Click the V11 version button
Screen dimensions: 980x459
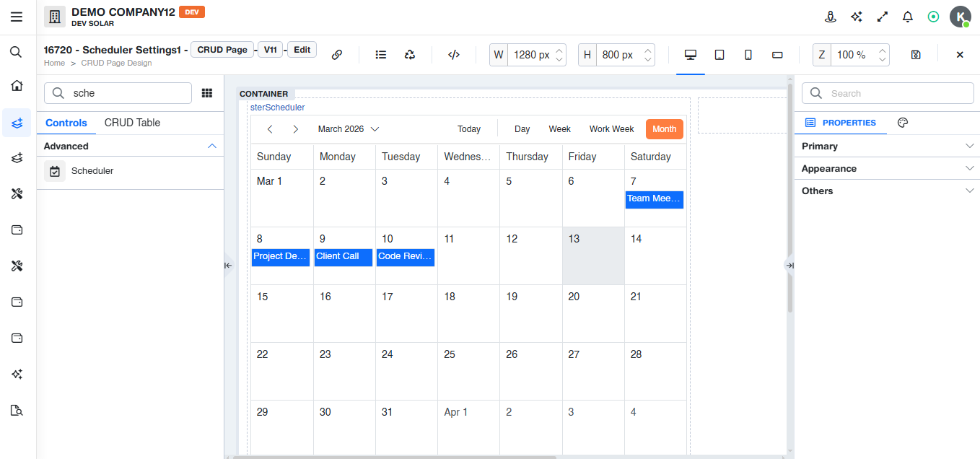pos(271,50)
